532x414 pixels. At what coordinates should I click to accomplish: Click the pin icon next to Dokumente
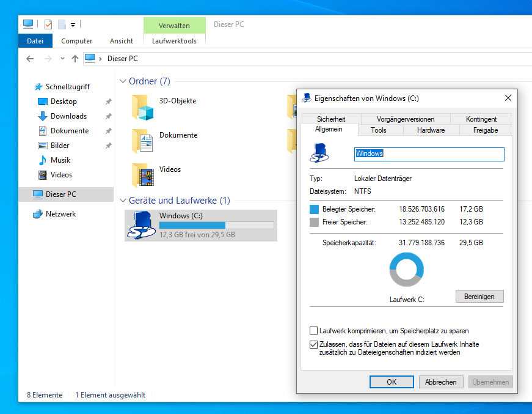coord(109,131)
